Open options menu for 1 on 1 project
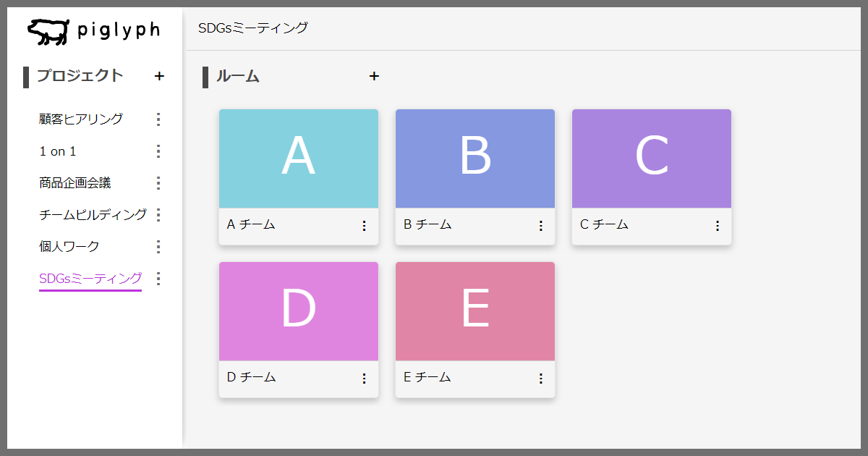Screen dimensions: 868x456 (159, 151)
